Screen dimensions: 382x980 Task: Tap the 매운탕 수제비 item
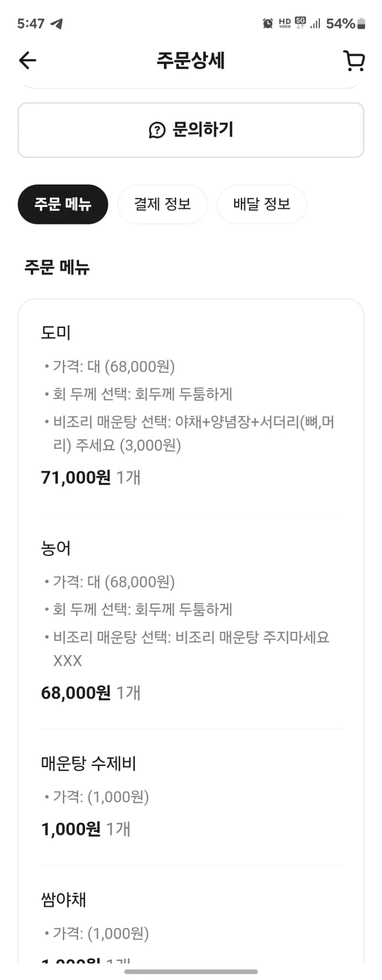point(89,763)
